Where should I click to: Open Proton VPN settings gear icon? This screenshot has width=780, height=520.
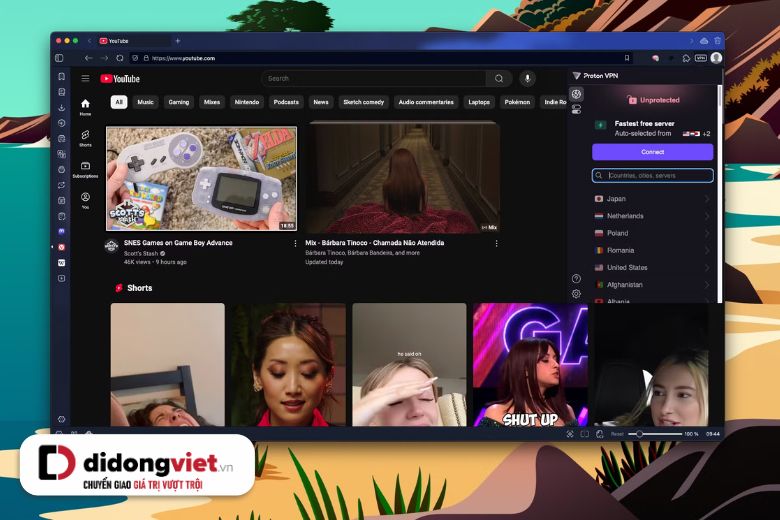point(576,294)
